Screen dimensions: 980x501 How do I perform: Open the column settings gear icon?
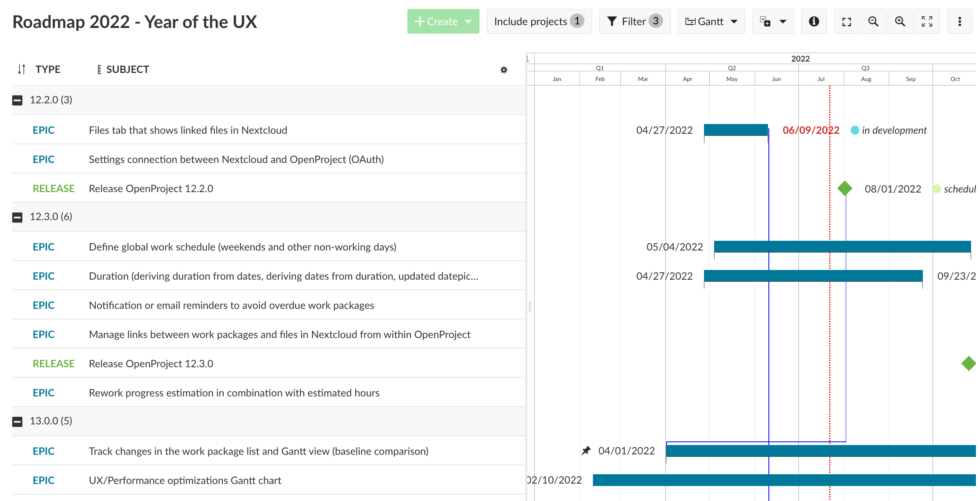pyautogui.click(x=504, y=70)
